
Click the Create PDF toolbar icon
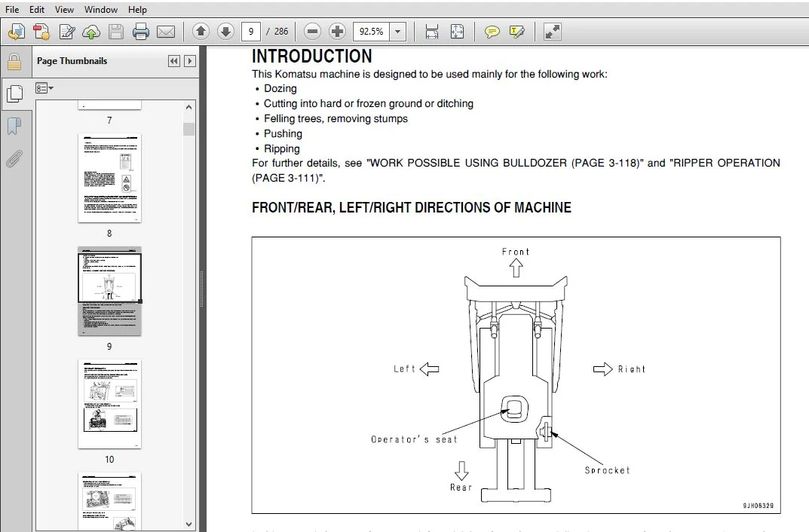click(x=17, y=32)
